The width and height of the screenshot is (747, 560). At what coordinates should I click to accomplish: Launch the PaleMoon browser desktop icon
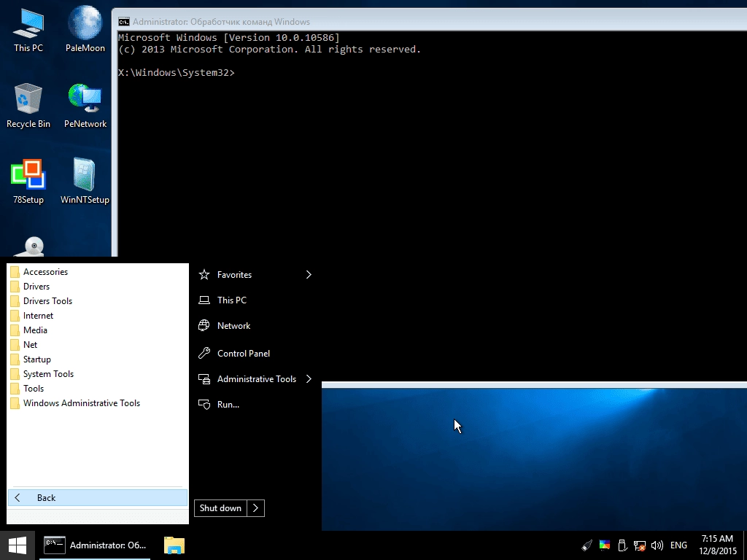[x=85, y=29]
